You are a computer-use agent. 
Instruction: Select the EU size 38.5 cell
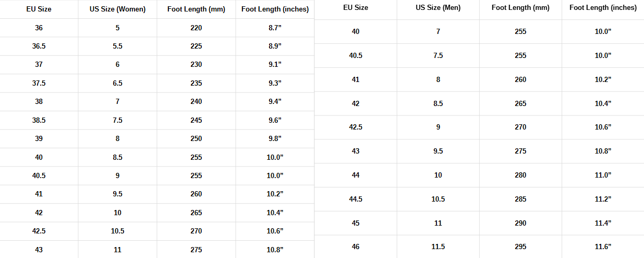point(39,120)
